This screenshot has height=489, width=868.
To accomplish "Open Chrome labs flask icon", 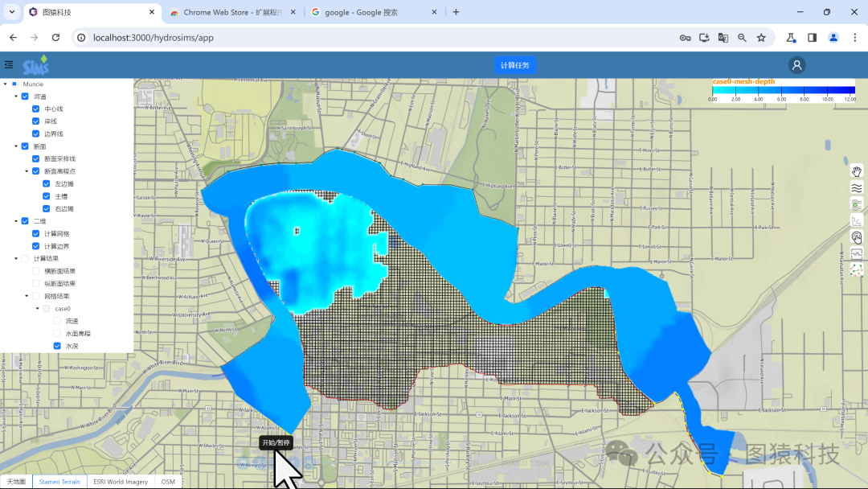I will point(791,38).
